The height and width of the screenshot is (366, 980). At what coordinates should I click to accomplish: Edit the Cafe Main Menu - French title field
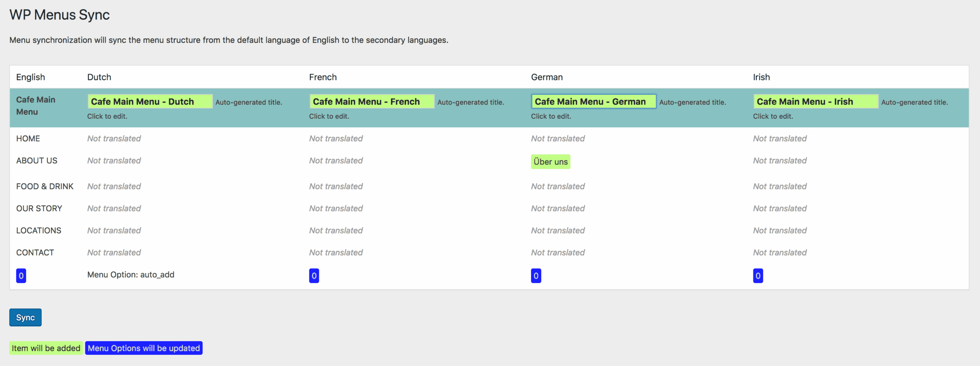click(371, 101)
